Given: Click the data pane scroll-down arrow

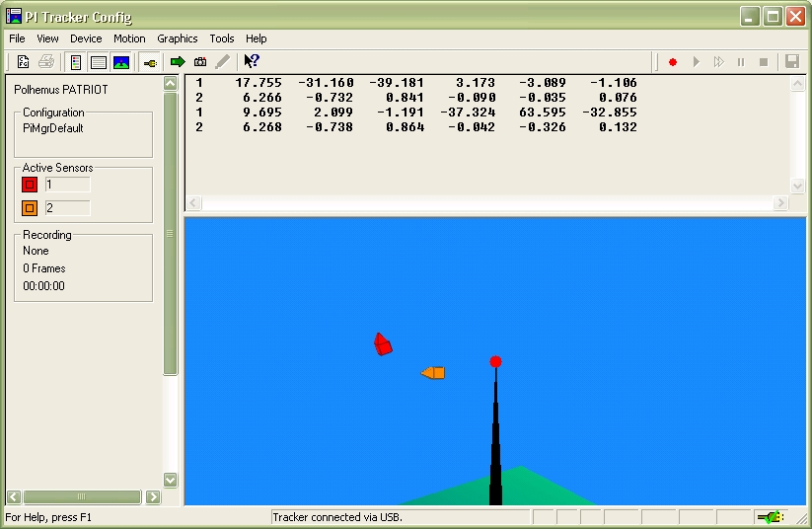Looking at the screenshot, I should [x=797, y=186].
